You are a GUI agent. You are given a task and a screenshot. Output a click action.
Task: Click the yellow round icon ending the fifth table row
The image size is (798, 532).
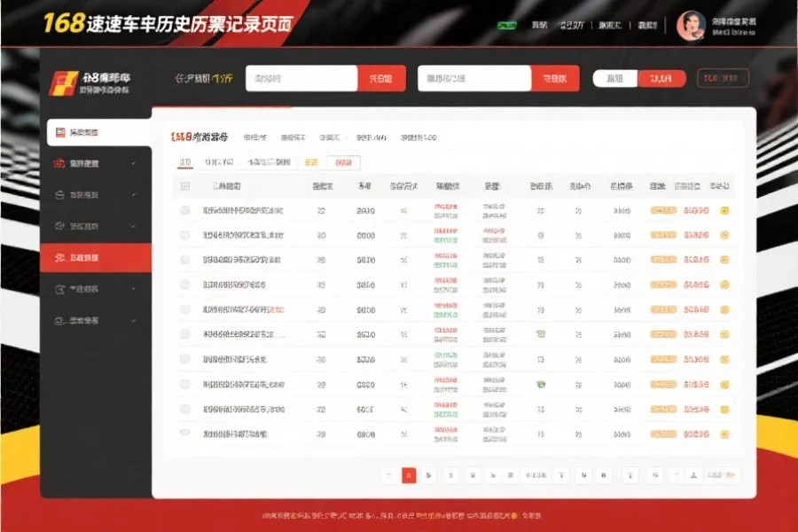point(724,309)
